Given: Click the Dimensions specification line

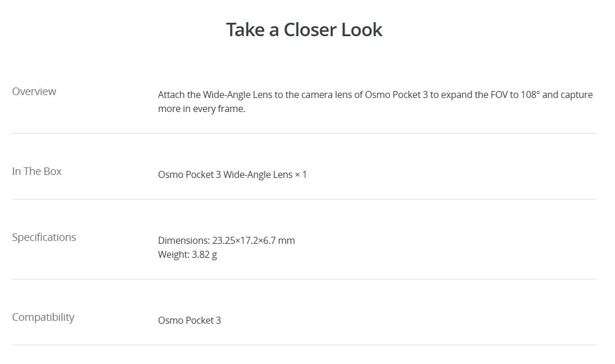Looking at the screenshot, I should pos(226,240).
